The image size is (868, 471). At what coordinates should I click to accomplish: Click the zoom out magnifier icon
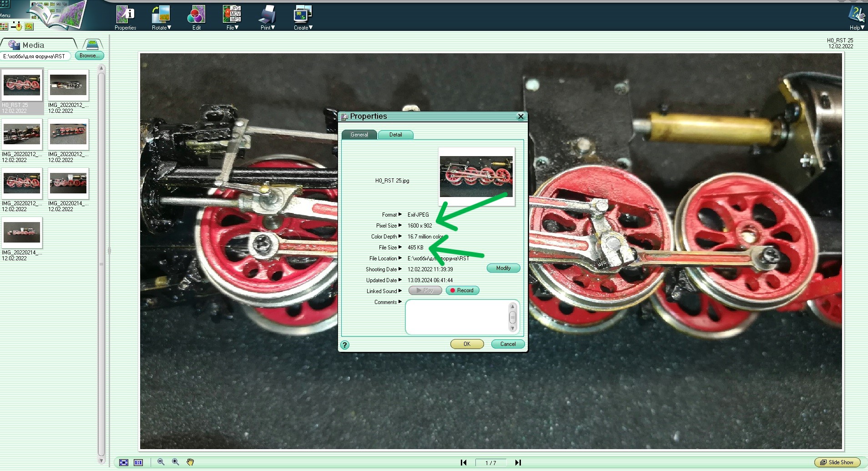[161, 462]
